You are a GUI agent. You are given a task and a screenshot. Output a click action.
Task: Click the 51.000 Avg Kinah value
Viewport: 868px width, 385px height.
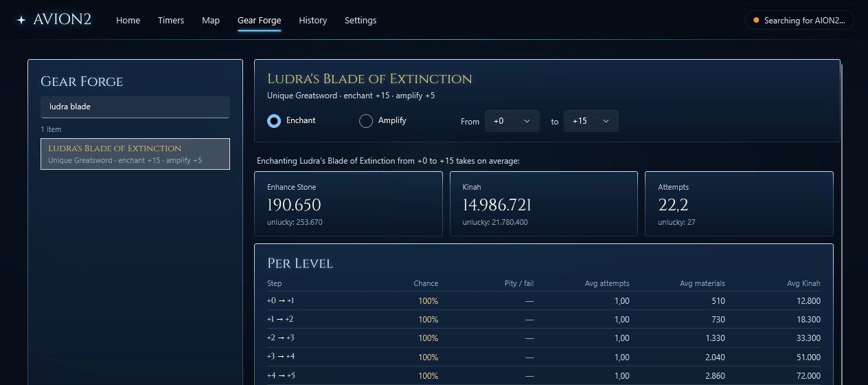(808, 356)
